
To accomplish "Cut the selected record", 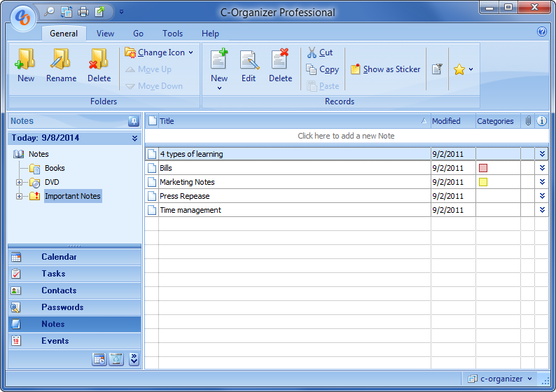I will coord(320,52).
